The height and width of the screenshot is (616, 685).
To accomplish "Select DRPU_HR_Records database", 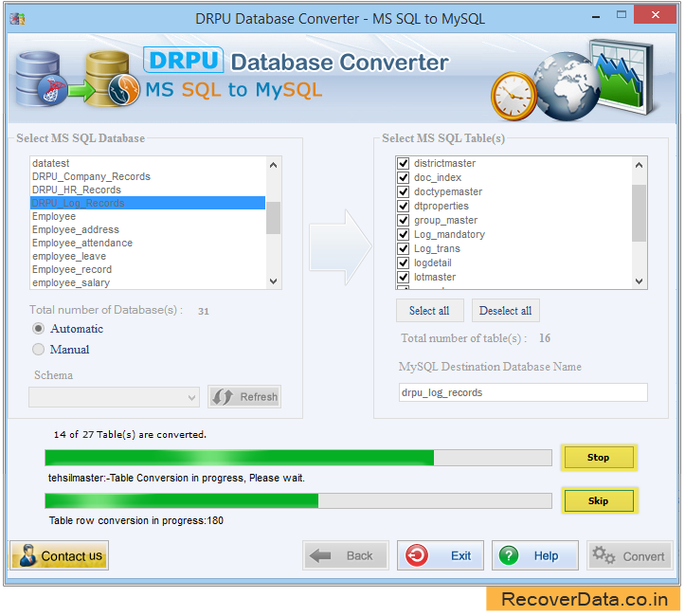I will click(x=148, y=190).
